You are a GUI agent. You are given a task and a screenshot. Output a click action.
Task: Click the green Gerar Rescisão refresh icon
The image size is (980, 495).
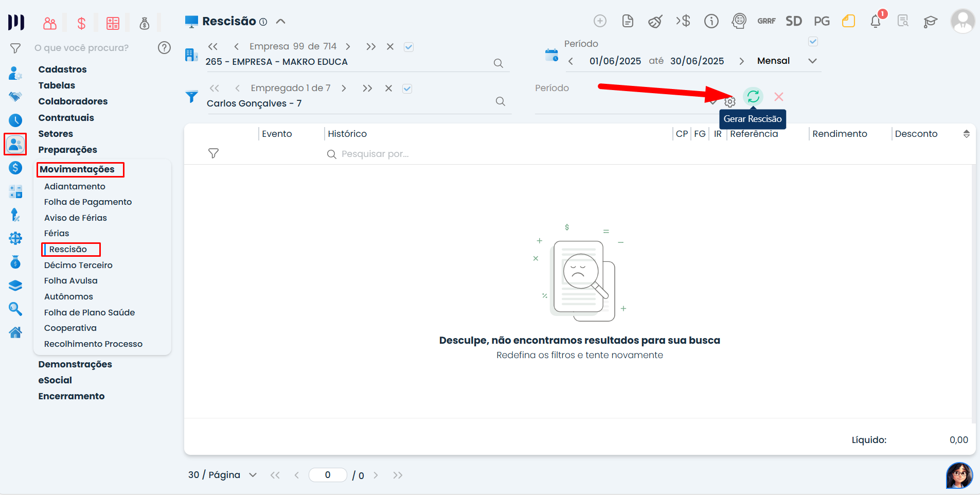coord(753,97)
